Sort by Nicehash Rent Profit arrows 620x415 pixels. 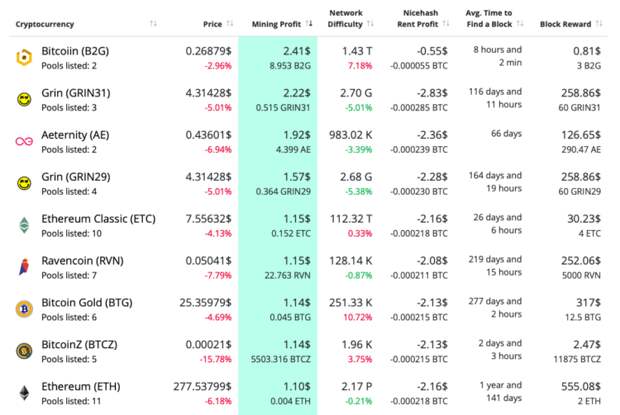click(446, 24)
